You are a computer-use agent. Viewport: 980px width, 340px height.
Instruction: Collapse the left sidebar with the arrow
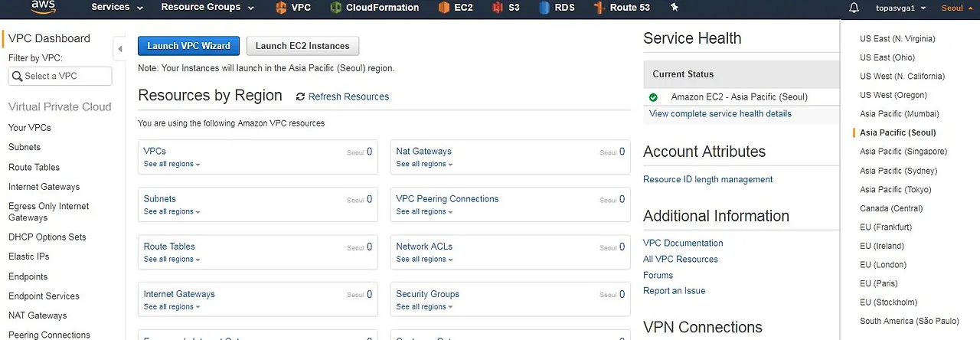click(119, 49)
